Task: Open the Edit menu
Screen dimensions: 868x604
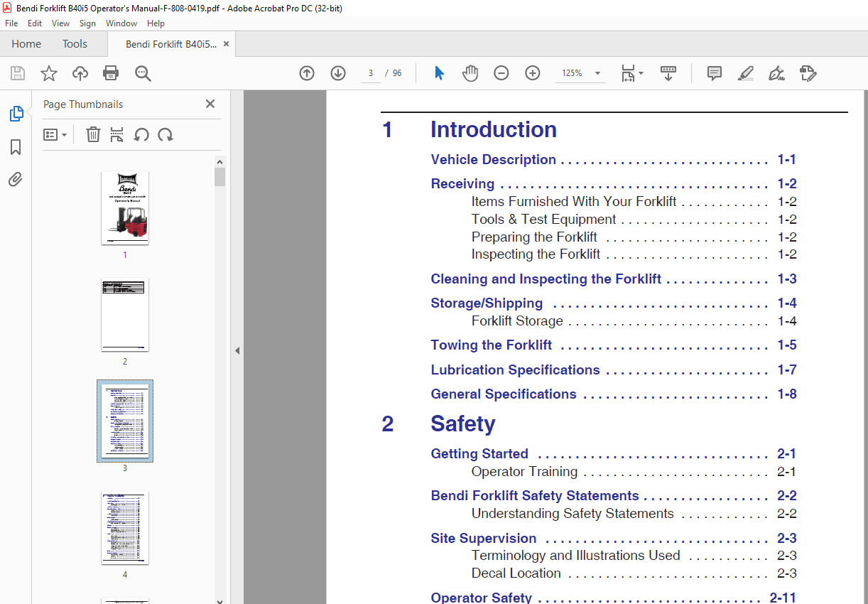Action: pyautogui.click(x=35, y=23)
